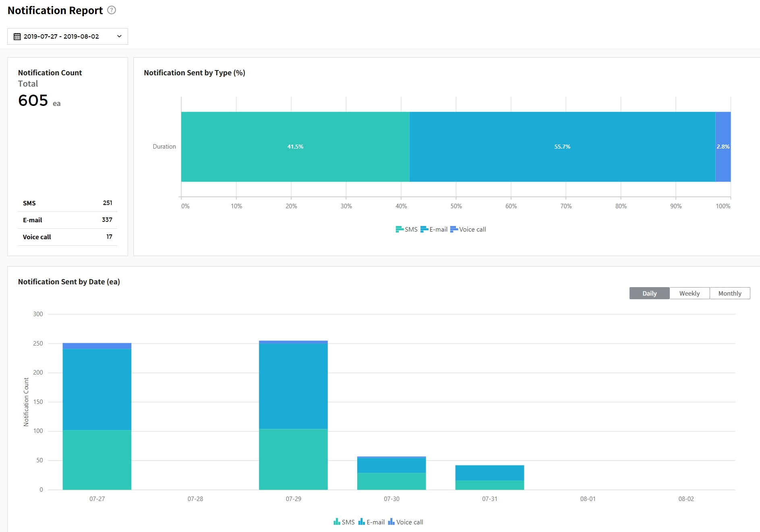The width and height of the screenshot is (760, 532).
Task: Click the calendar icon in date picker
Action: pos(17,36)
